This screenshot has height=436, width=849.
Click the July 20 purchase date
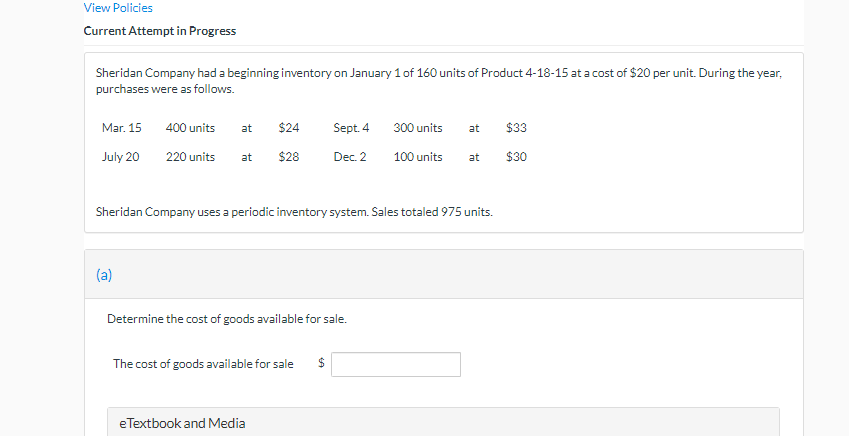tap(121, 157)
